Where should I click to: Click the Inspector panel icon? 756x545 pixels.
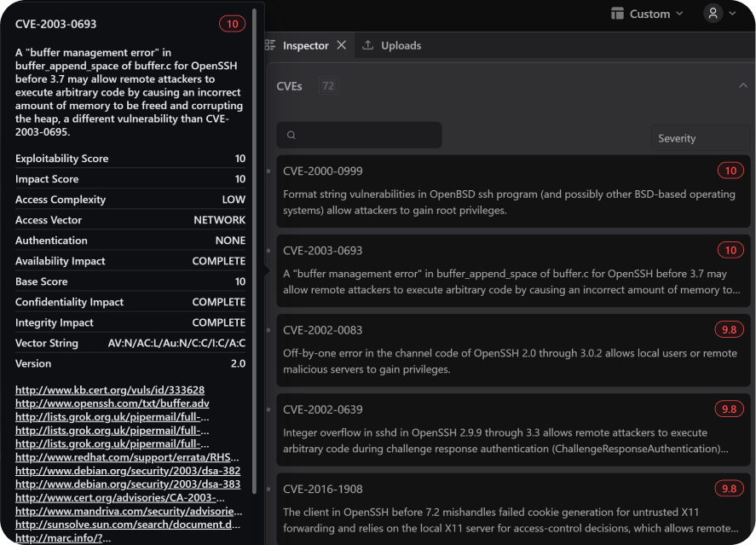pos(270,45)
